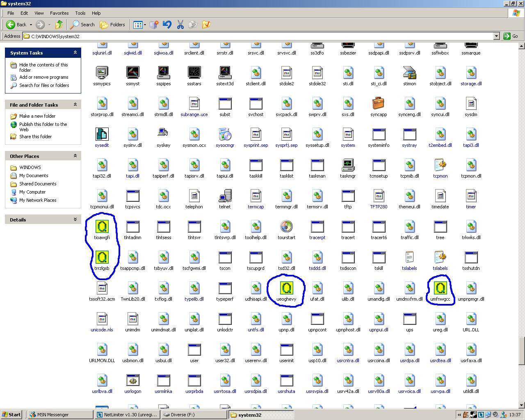The image size is (525, 420).
Task: Open the Help menu
Action: pyautogui.click(x=96, y=13)
